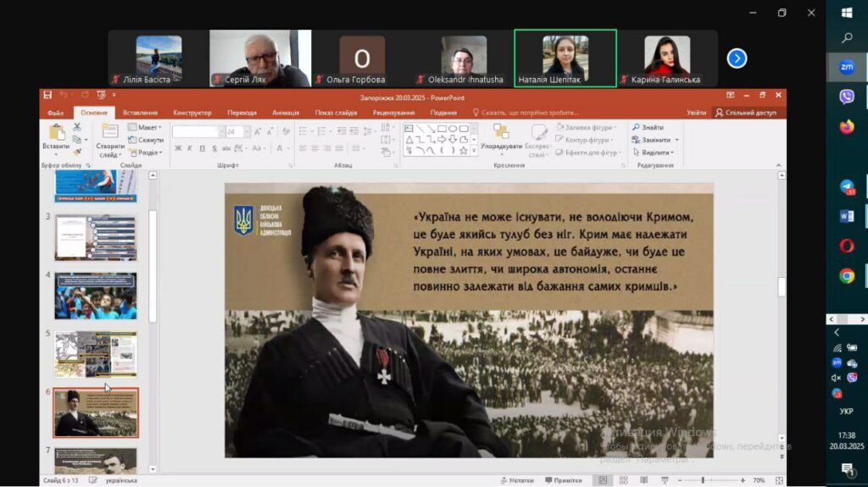Switch to Slide Sorter view in status bar
The height and width of the screenshot is (487, 868).
622,480
